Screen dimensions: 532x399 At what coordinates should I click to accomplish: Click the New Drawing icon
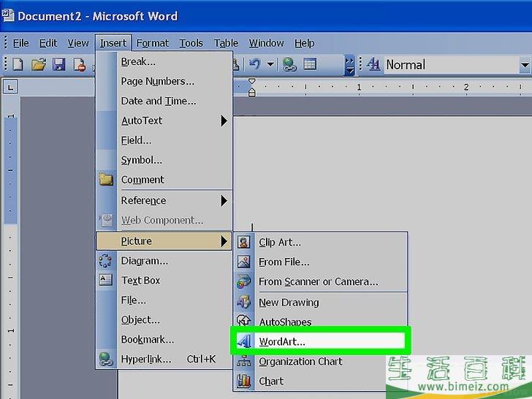pos(243,302)
